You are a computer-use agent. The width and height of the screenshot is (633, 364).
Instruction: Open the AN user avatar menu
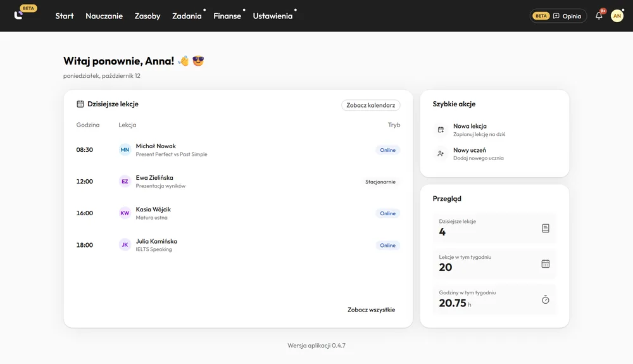click(x=617, y=16)
